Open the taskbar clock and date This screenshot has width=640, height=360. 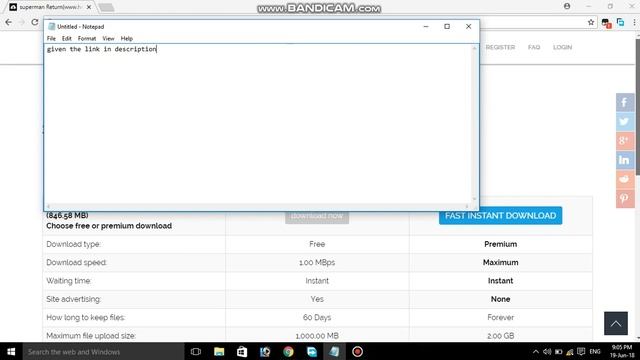[x=622, y=351]
